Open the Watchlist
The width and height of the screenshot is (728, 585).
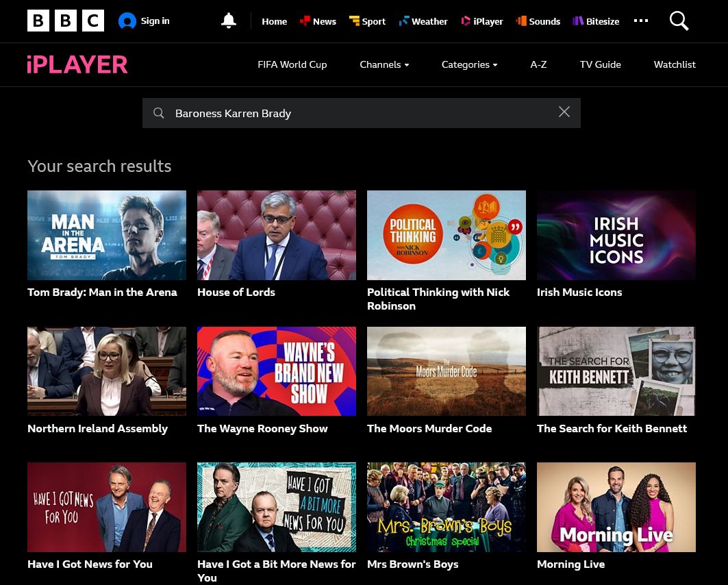tap(675, 64)
